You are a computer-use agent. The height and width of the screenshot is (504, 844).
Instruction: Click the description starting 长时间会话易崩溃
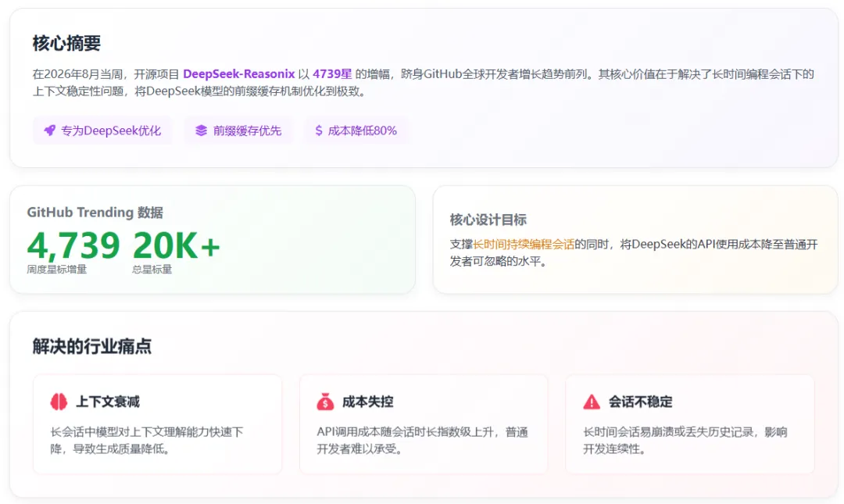(685, 441)
